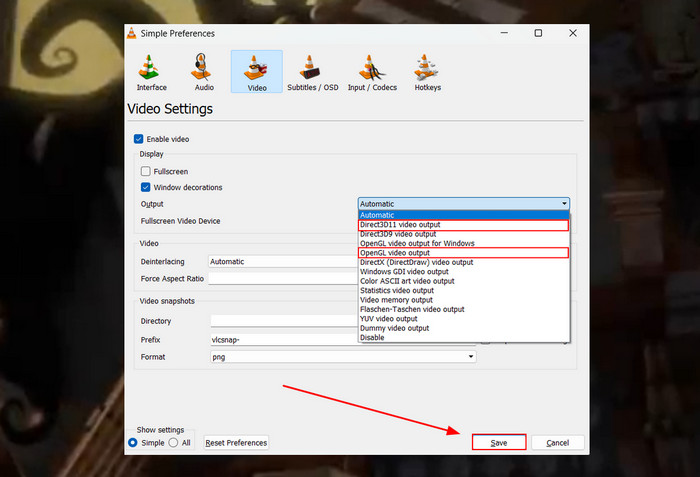Toggle the Window decorations checkbox
The width and height of the screenshot is (700, 477).
[146, 187]
